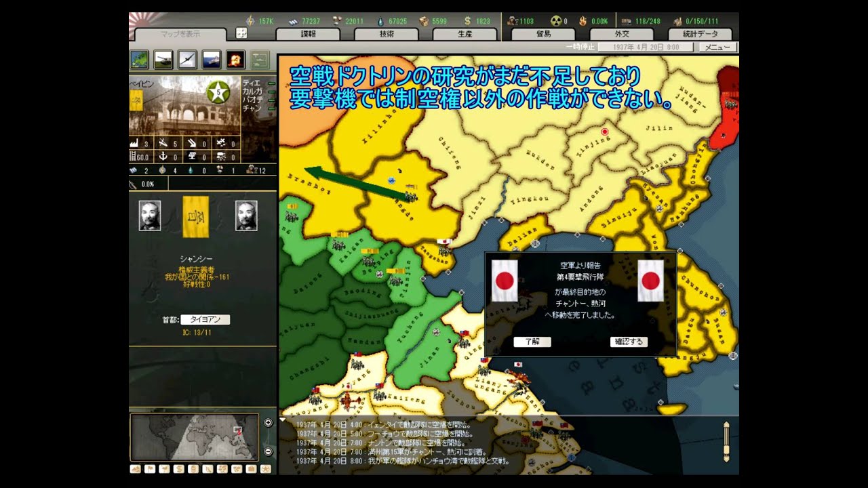This screenshot has height=488, width=868.
Task: Open the naval units ship icon
Action: tap(212, 60)
